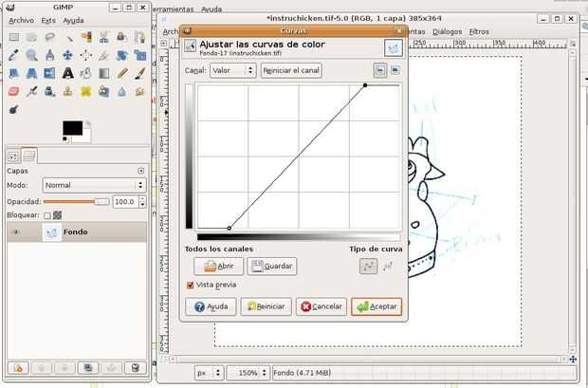
Task: Select the Dodge/Burn tool
Action: coord(14,110)
